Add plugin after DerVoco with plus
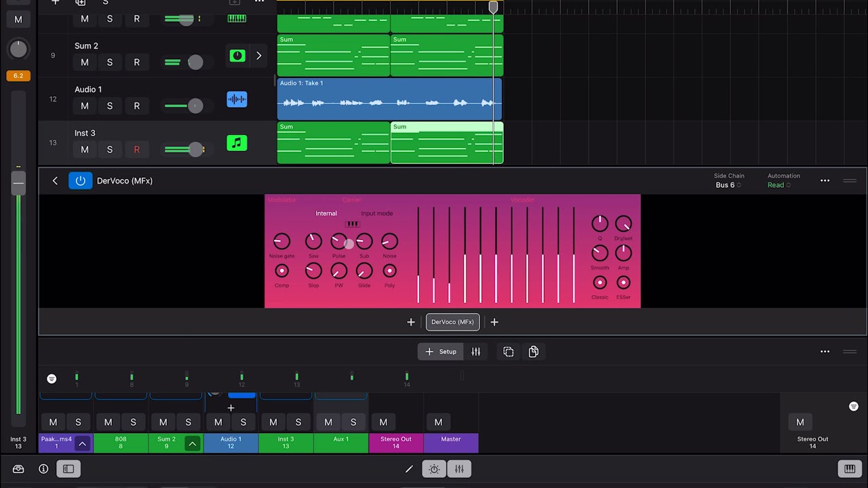The image size is (868, 488). (494, 322)
